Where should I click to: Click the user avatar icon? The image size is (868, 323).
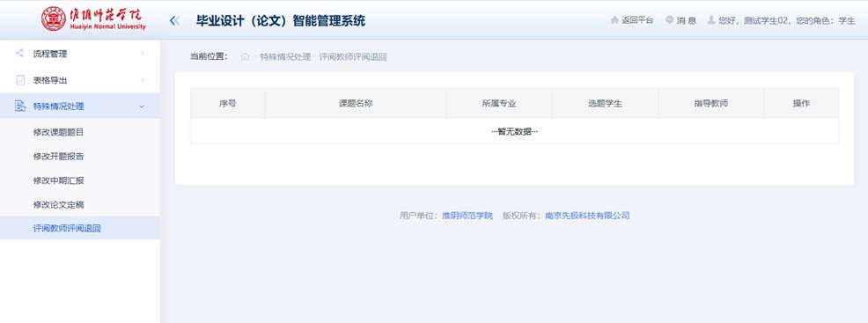pyautogui.click(x=711, y=20)
